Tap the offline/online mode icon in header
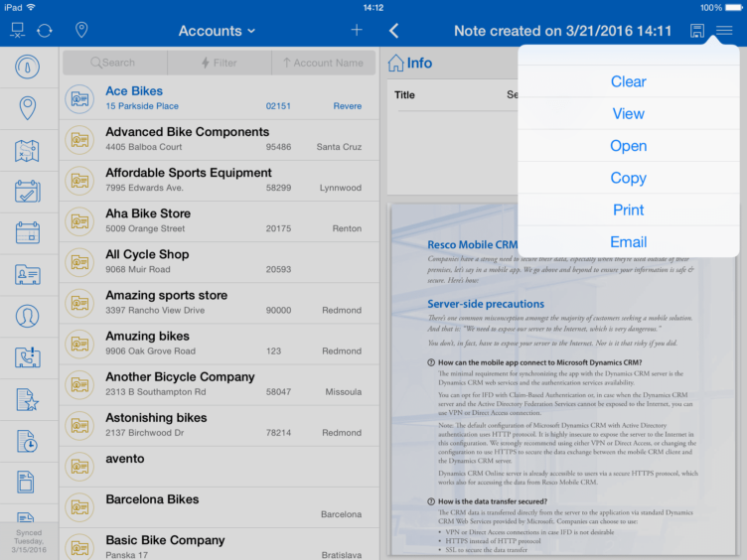 18,31
